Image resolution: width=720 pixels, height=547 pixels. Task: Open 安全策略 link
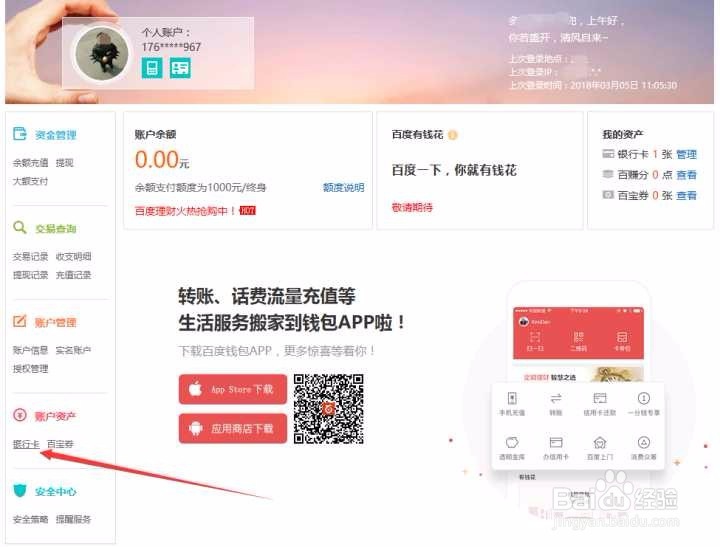[x=30, y=519]
